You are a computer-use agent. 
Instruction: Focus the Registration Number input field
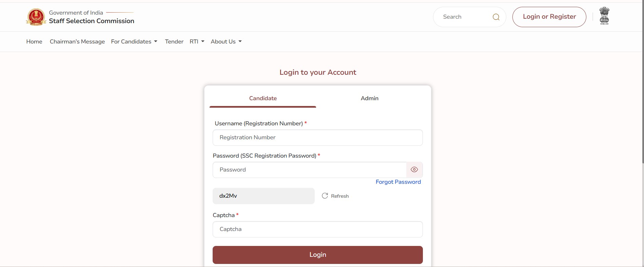point(317,138)
